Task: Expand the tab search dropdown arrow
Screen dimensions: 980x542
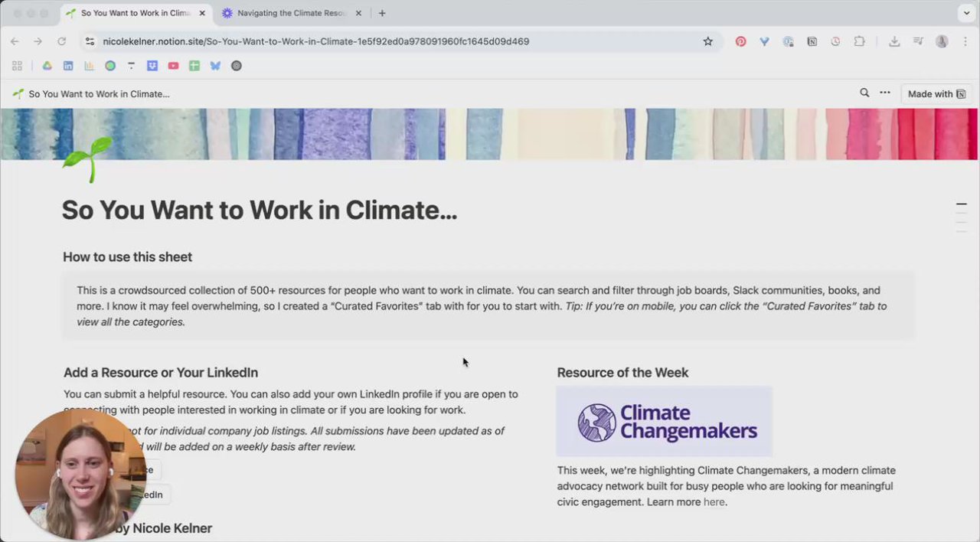Action: point(965,13)
